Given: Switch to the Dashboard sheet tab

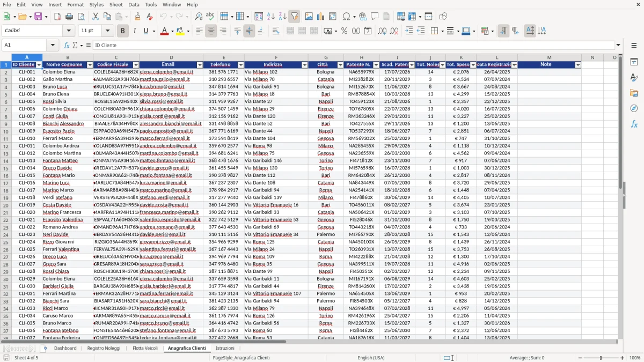Looking at the screenshot, I should point(65,349).
